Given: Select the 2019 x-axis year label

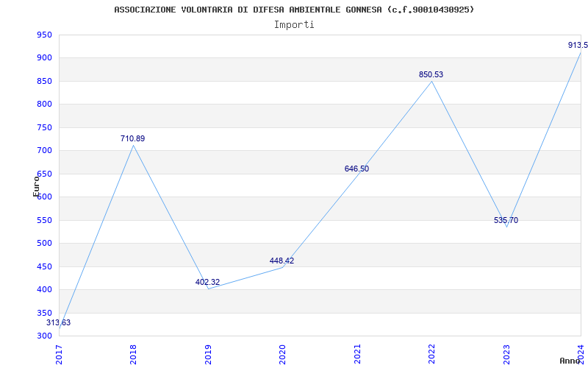Looking at the screenshot, I should (x=208, y=354).
